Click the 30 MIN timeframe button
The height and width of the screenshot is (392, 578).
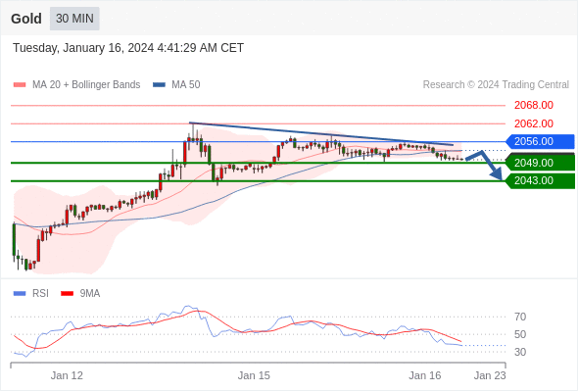coord(74,19)
